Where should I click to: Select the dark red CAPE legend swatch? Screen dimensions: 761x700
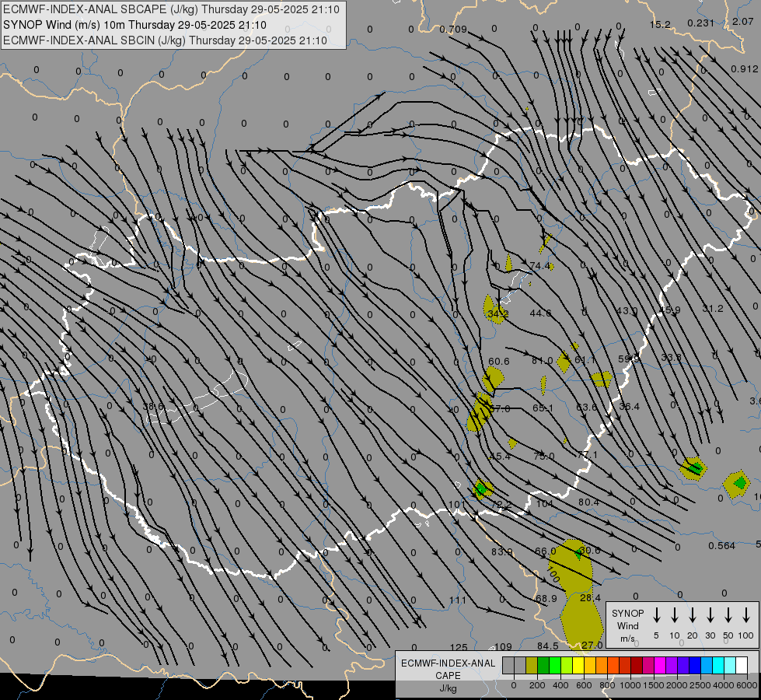tap(637, 666)
